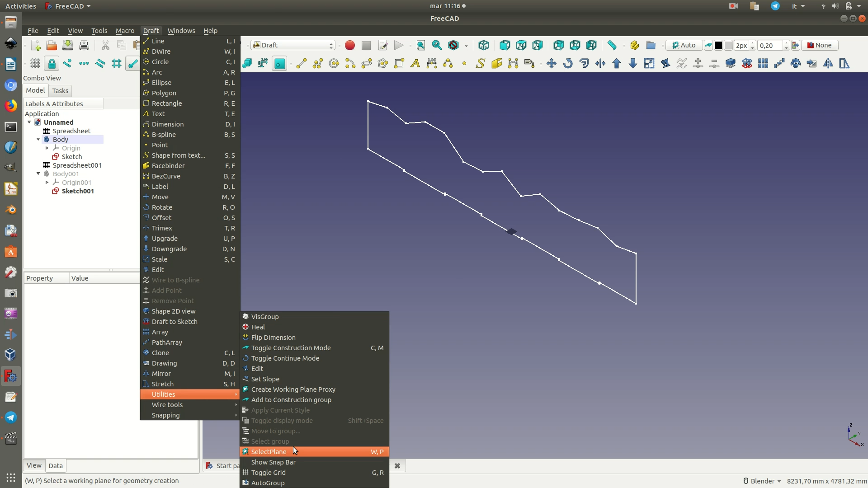Click the print icon in File toolbar
Screen dimensions: 868x488
point(84,45)
